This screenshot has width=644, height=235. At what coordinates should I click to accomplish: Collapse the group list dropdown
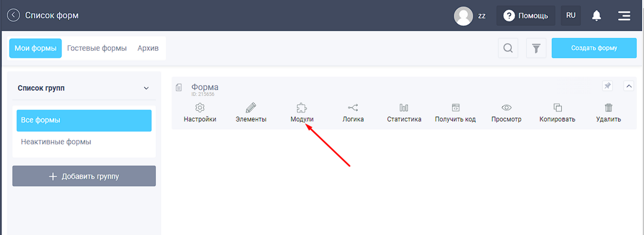coord(146,88)
